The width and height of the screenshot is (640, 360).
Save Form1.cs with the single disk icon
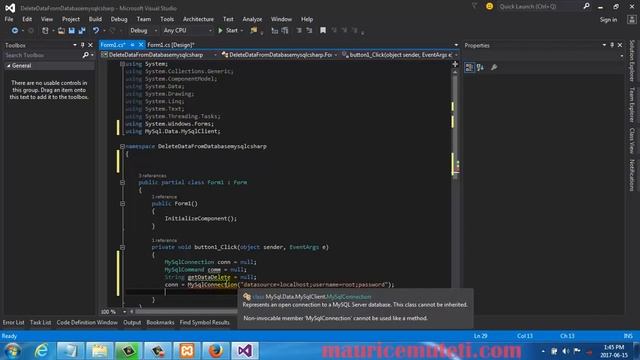[71, 31]
